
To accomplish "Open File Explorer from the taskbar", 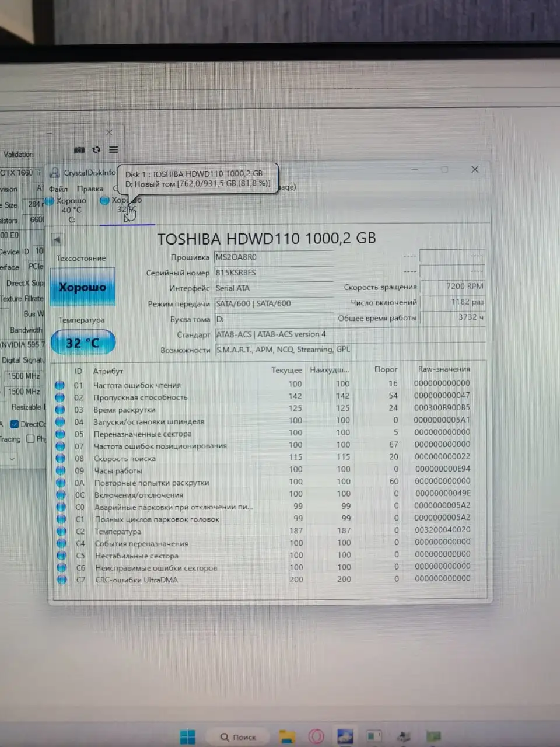I will pos(287,737).
